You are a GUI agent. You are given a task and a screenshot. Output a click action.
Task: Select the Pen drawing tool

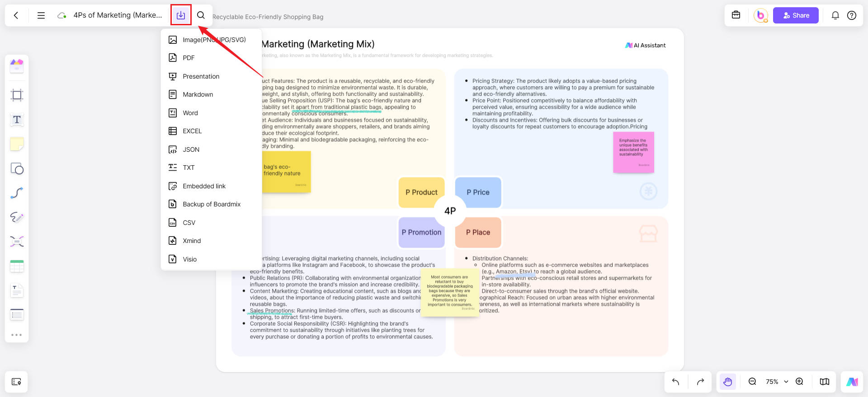[x=17, y=217]
